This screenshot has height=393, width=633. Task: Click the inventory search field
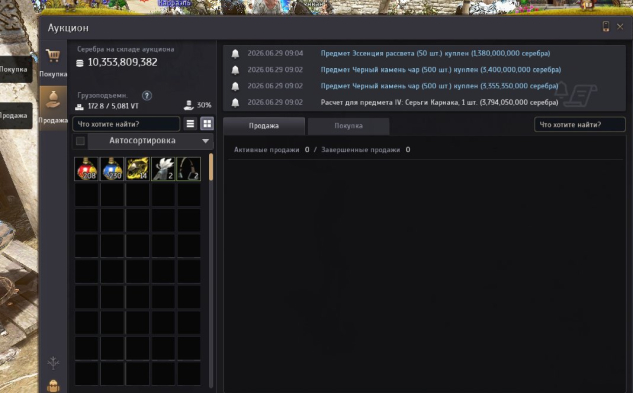(126, 124)
